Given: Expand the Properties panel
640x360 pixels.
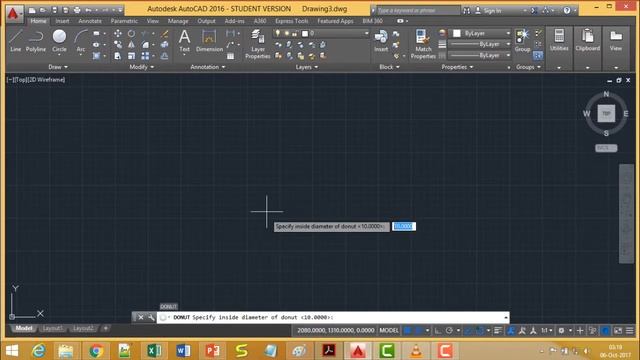Looking at the screenshot, I should pyautogui.click(x=457, y=67).
